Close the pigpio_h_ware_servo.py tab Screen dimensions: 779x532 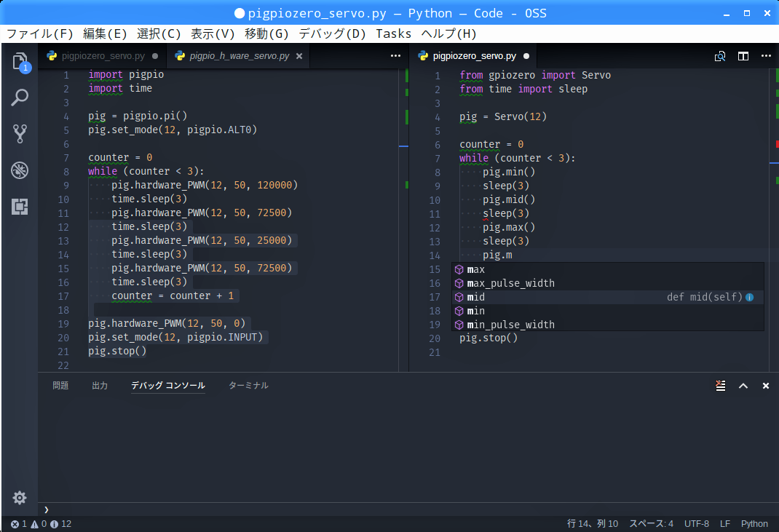click(299, 56)
